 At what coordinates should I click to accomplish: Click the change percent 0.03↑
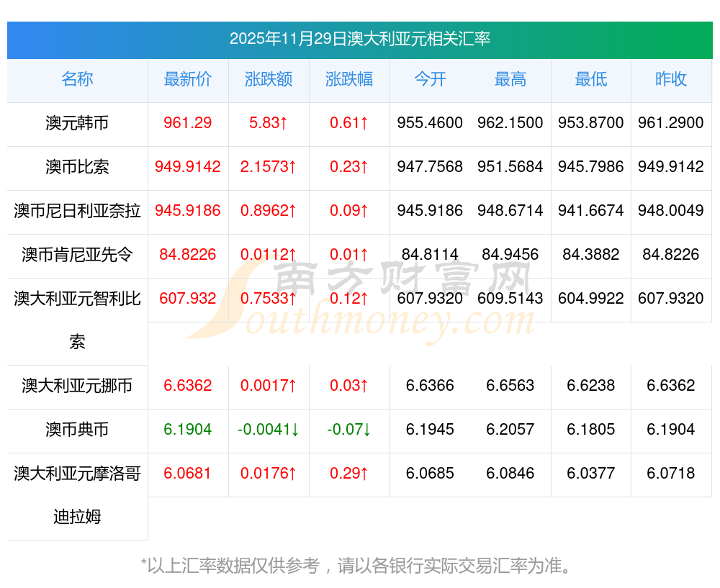click(349, 386)
